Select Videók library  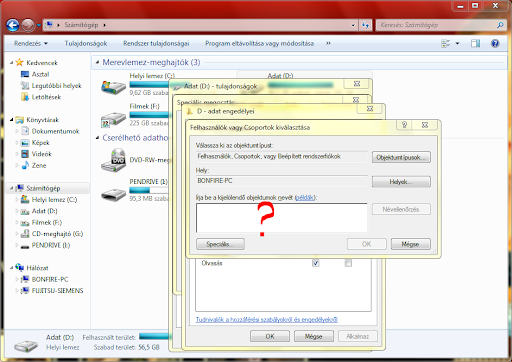[42, 154]
